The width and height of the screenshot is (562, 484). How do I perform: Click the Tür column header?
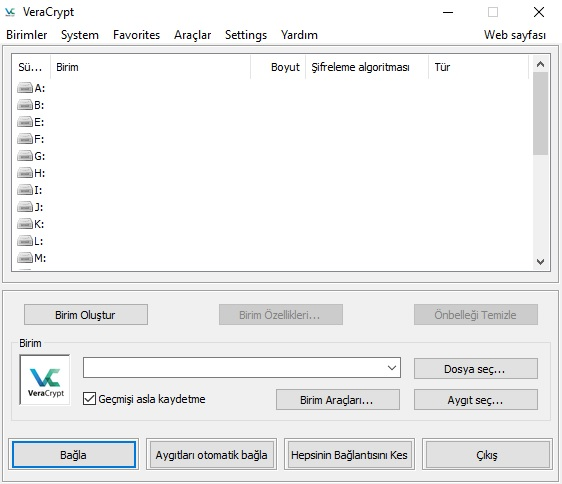478,67
